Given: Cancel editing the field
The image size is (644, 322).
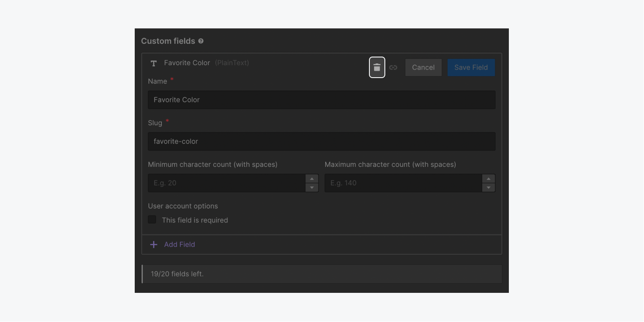Looking at the screenshot, I should pyautogui.click(x=423, y=67).
